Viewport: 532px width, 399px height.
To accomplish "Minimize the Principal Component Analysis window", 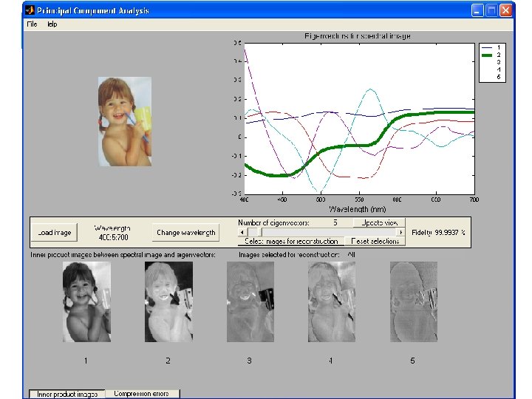I will tap(477, 10).
